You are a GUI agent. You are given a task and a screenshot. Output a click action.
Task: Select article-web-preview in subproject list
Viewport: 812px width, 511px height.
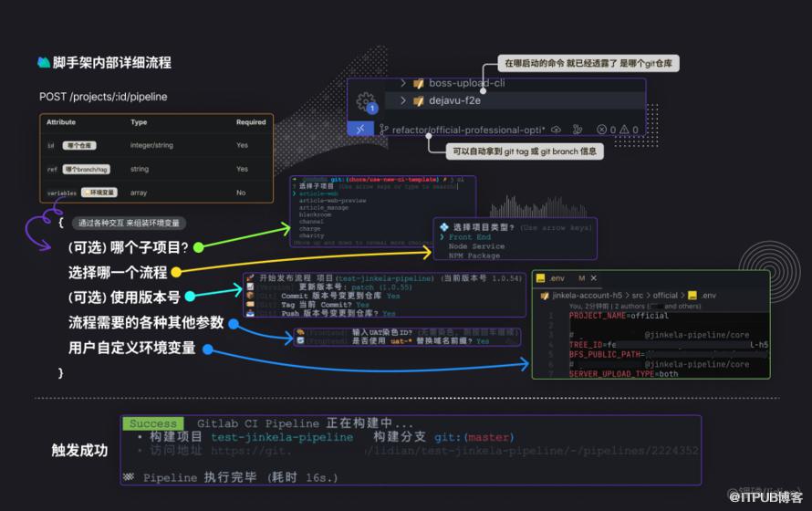click(332, 201)
